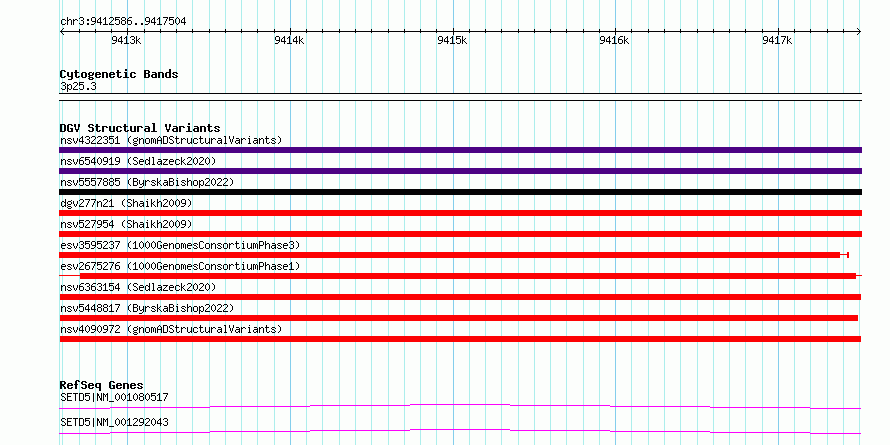The width and height of the screenshot is (890, 445).
Task: Open variant nsv4322351 gnomADStructuralVariants label
Action: pos(171,140)
